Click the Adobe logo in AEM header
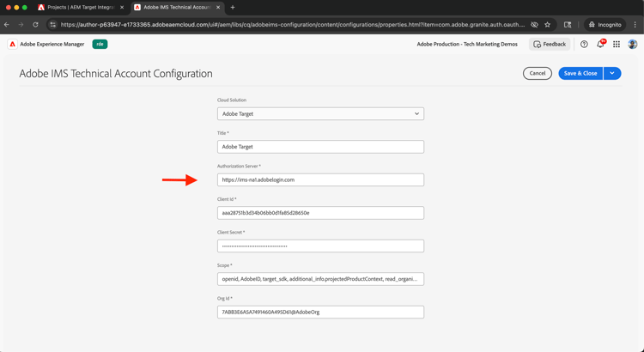644x352 pixels. pos(12,44)
